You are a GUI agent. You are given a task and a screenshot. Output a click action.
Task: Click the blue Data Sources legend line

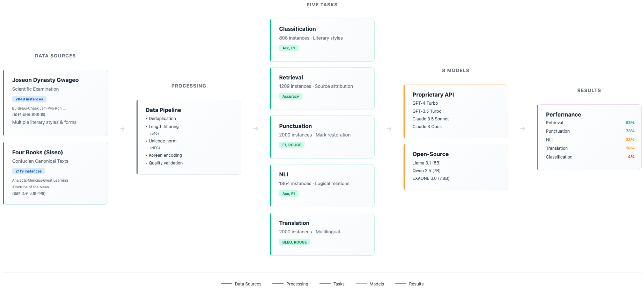[226, 284]
